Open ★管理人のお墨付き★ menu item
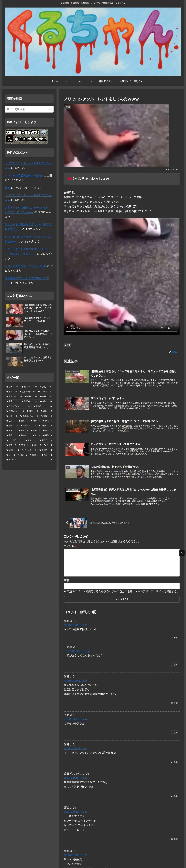This screenshot has width=186, height=868. coord(131,81)
